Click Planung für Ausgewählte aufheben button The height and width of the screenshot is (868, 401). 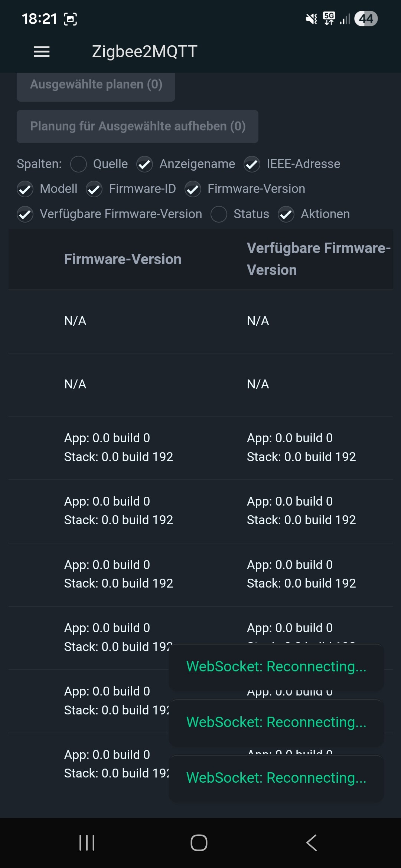(137, 126)
